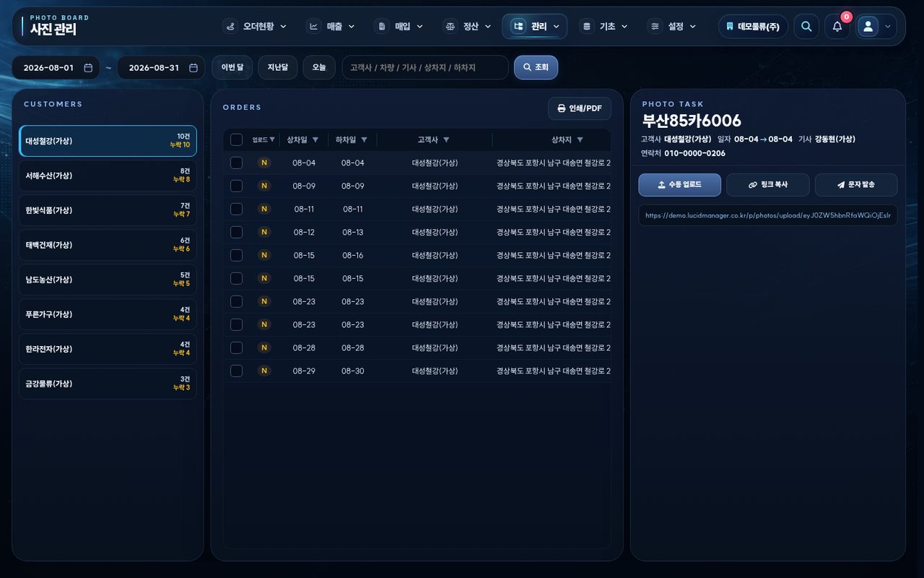Check the order row 08-11 to 08-11

(236, 210)
